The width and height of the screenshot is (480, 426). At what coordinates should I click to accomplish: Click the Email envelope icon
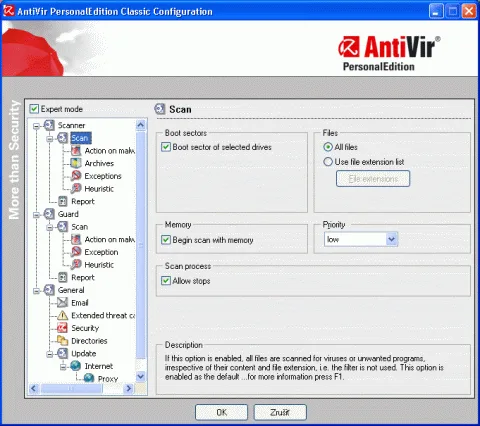point(62,302)
